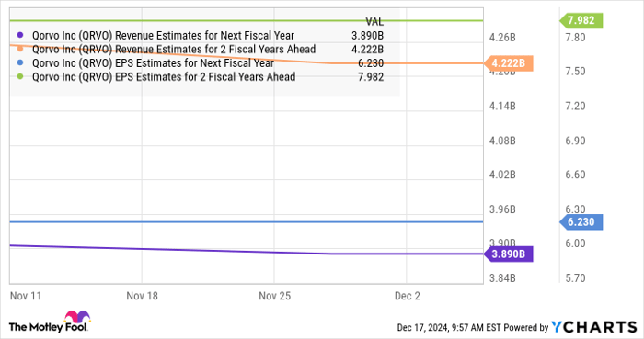Click the Dec 2 date label
The width and height of the screenshot is (644, 339).
(x=408, y=296)
